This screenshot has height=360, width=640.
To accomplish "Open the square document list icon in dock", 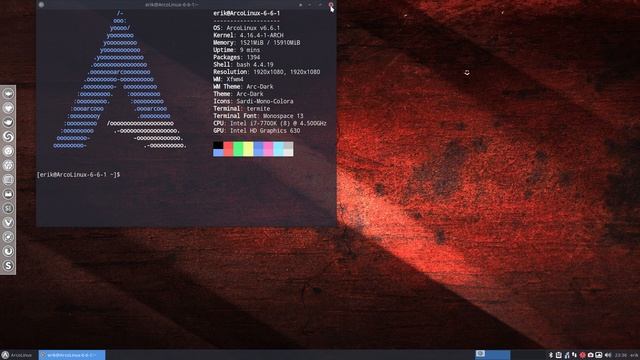I will click(x=8, y=180).
